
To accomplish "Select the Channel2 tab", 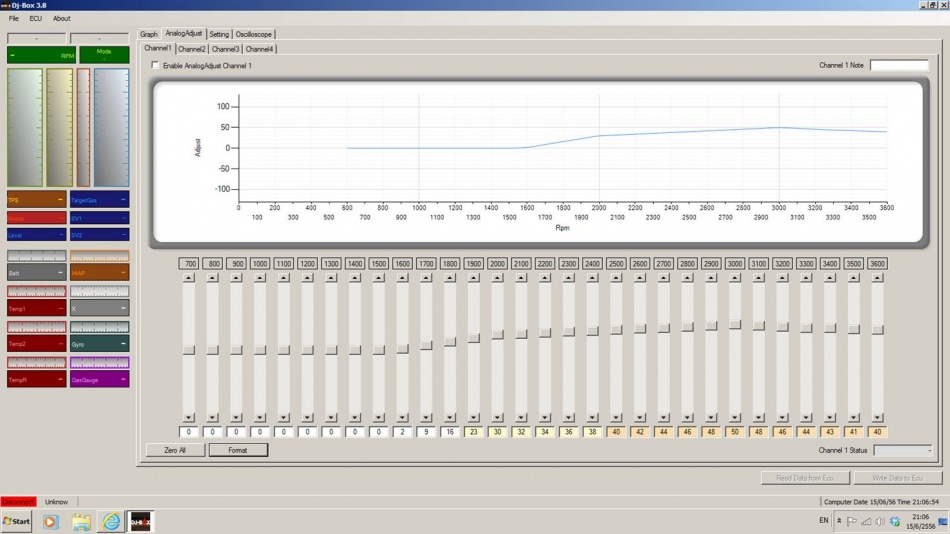I will 191,49.
